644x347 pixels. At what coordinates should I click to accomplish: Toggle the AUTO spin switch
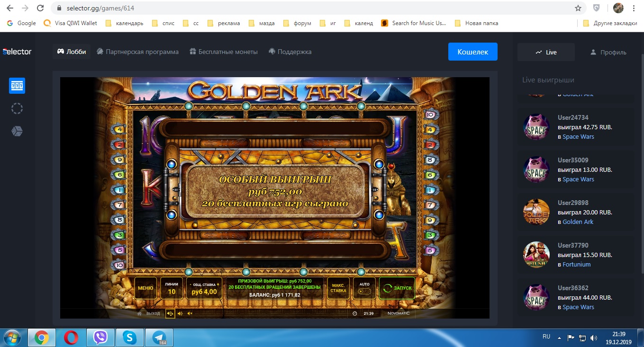click(x=364, y=292)
